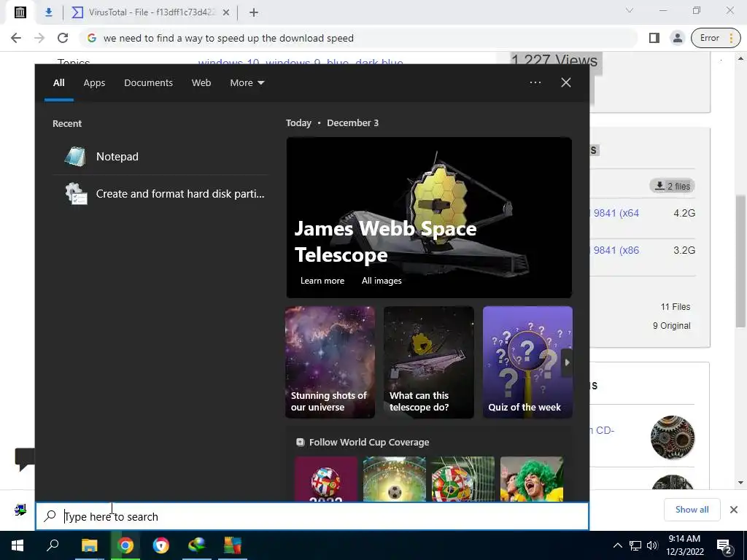
Task: Select the VirusTotal tab
Action: pyautogui.click(x=150, y=12)
